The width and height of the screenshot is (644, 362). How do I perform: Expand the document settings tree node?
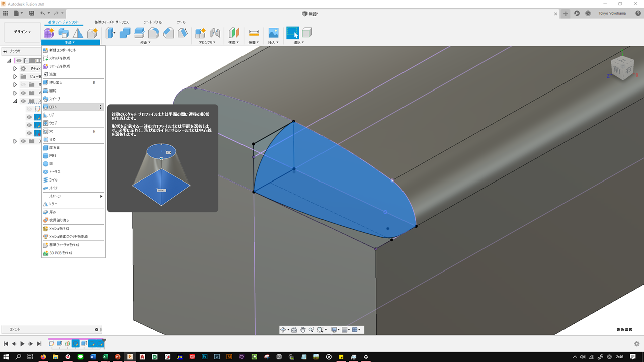[15, 69]
